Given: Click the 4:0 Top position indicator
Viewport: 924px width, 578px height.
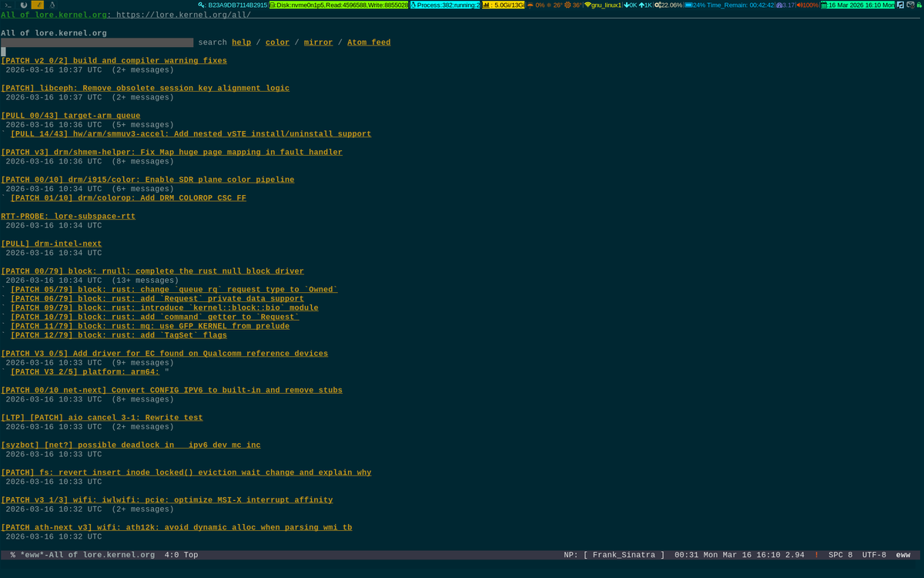Looking at the screenshot, I should point(181,555).
